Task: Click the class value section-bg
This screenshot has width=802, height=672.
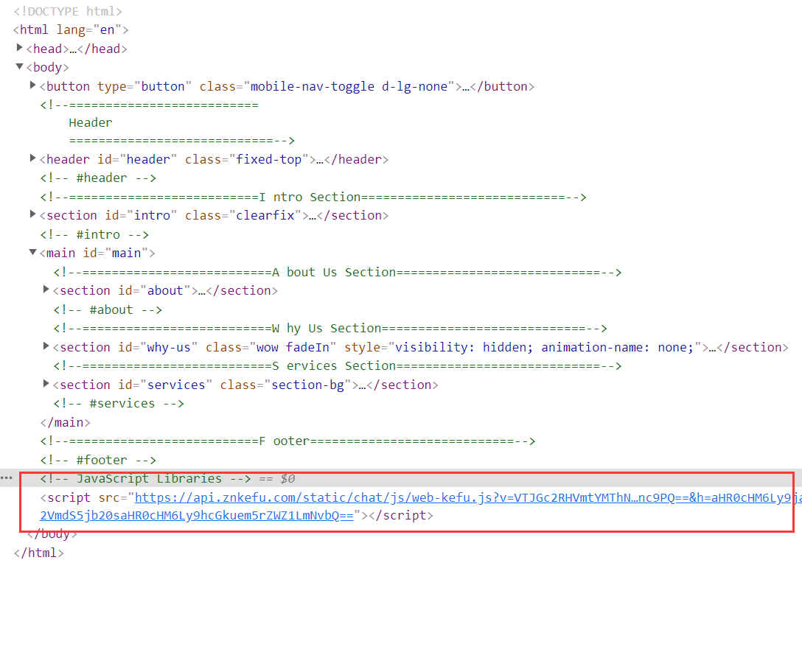Action: pyautogui.click(x=307, y=385)
